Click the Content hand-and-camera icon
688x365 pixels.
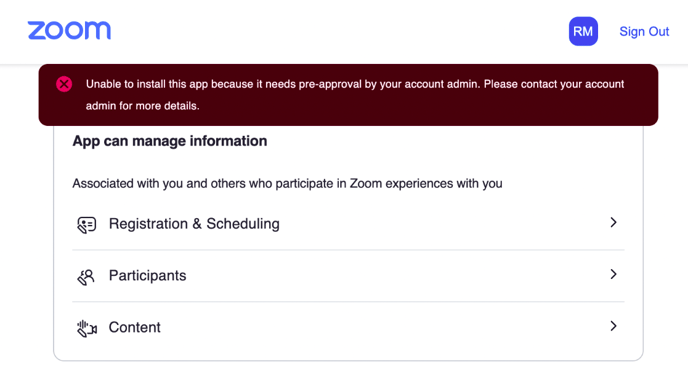[x=86, y=328]
